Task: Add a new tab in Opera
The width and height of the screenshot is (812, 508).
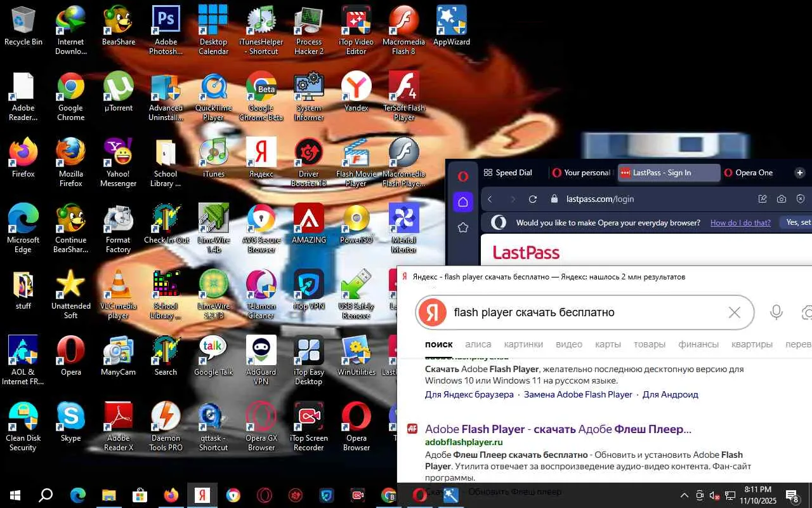Action: tap(800, 173)
